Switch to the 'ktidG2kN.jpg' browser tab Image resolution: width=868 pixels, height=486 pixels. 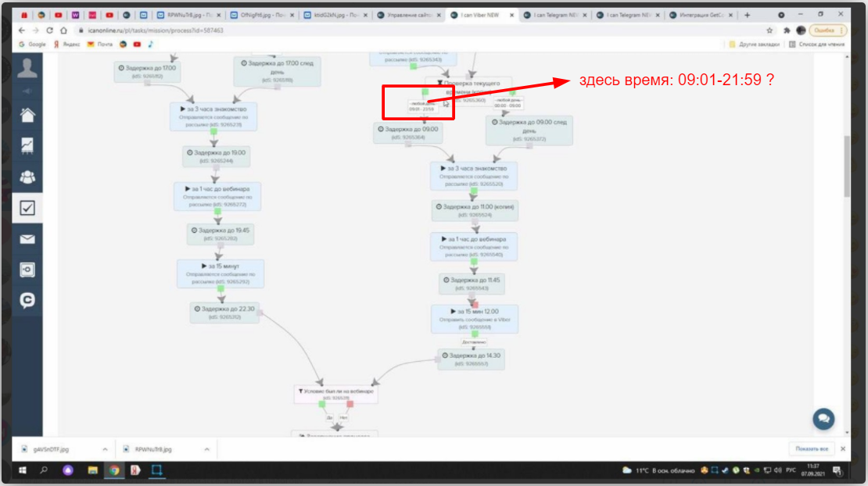click(335, 15)
